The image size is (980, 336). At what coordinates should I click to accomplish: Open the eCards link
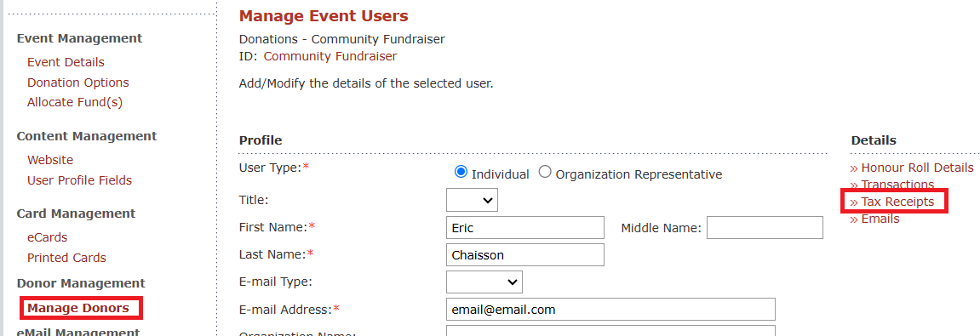[x=47, y=237]
